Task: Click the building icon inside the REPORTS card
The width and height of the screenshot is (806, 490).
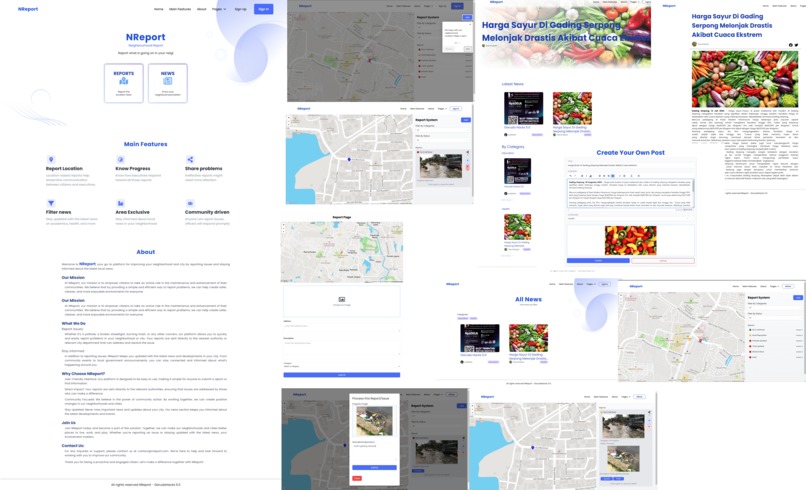Action: click(124, 81)
